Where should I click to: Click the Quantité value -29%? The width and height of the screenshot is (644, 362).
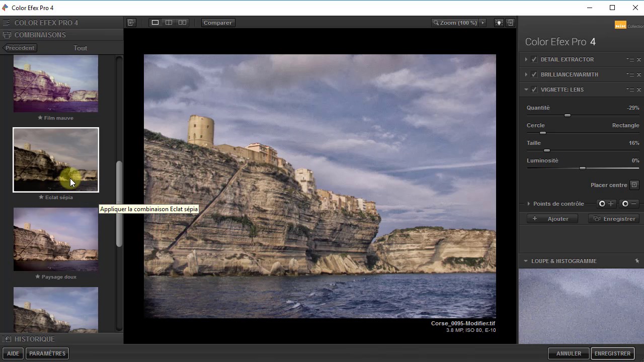pyautogui.click(x=633, y=108)
